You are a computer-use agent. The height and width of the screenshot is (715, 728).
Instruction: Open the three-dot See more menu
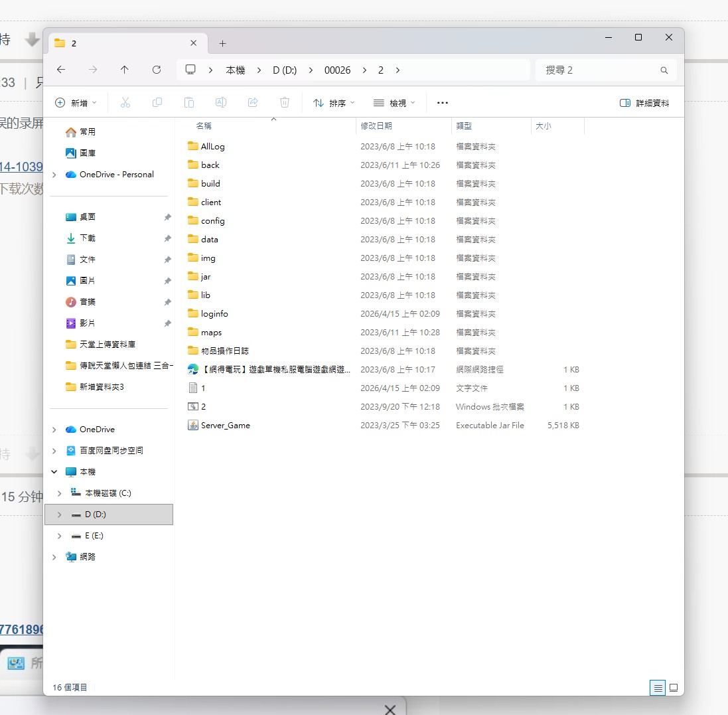click(x=443, y=103)
